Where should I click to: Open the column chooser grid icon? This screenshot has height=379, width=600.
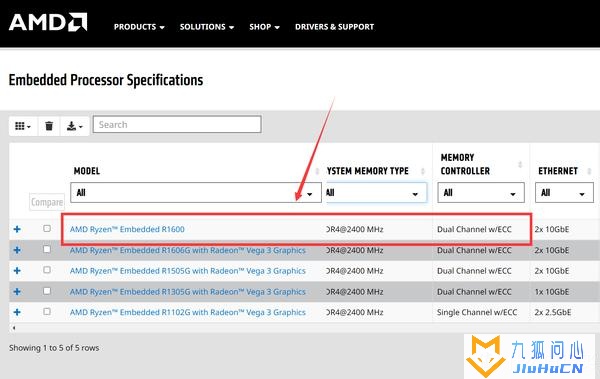[x=23, y=126]
